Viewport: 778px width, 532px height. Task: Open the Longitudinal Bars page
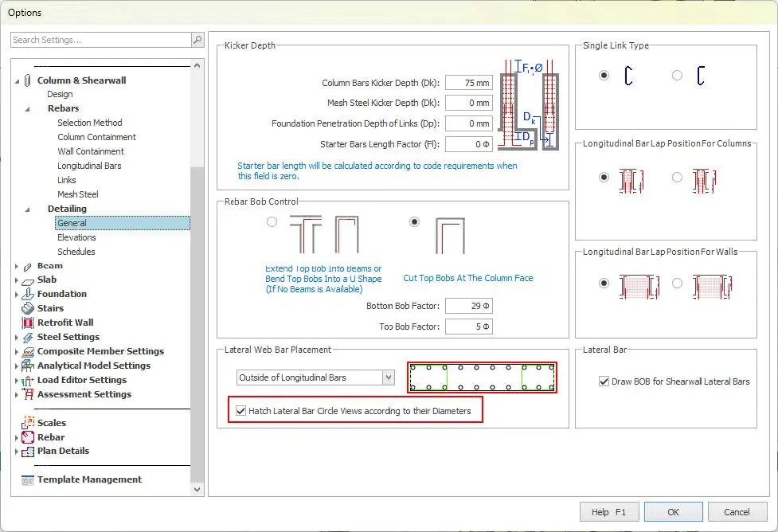pos(89,166)
